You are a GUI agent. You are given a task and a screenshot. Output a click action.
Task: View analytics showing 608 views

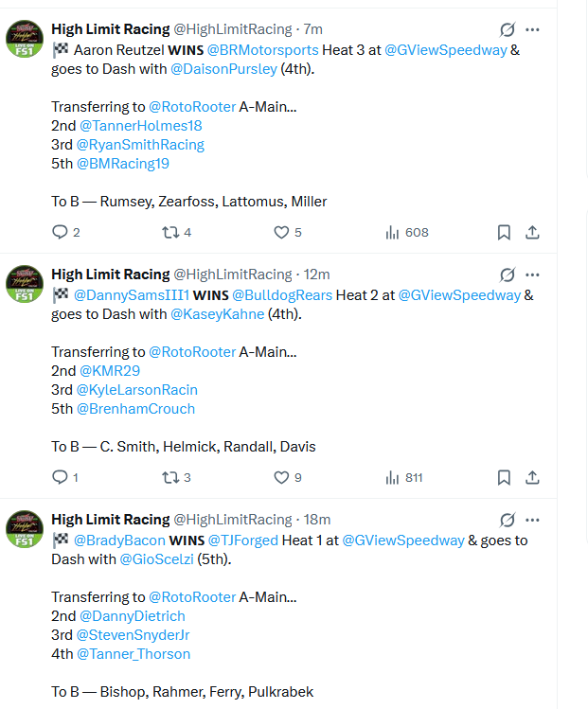click(x=406, y=233)
